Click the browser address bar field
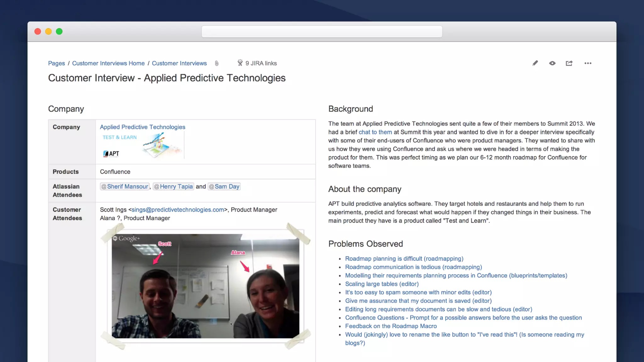644x362 pixels. pyautogui.click(x=322, y=32)
